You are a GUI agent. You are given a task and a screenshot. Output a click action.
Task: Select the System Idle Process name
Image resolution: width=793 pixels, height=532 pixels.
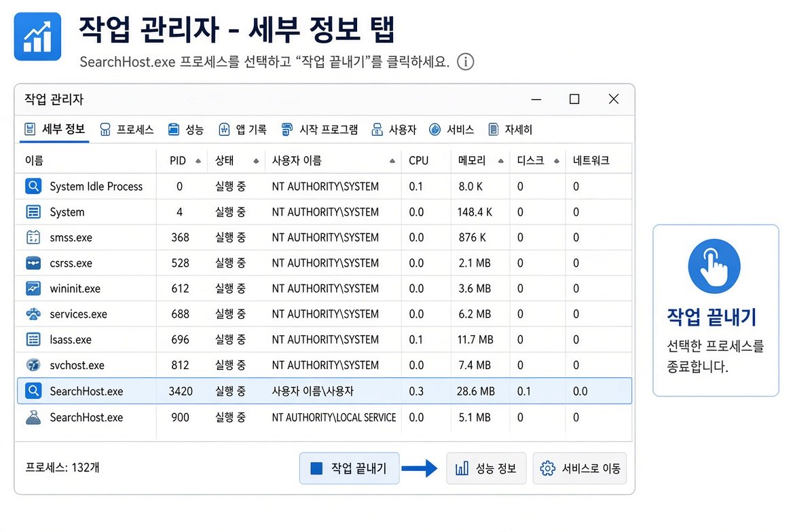click(96, 186)
